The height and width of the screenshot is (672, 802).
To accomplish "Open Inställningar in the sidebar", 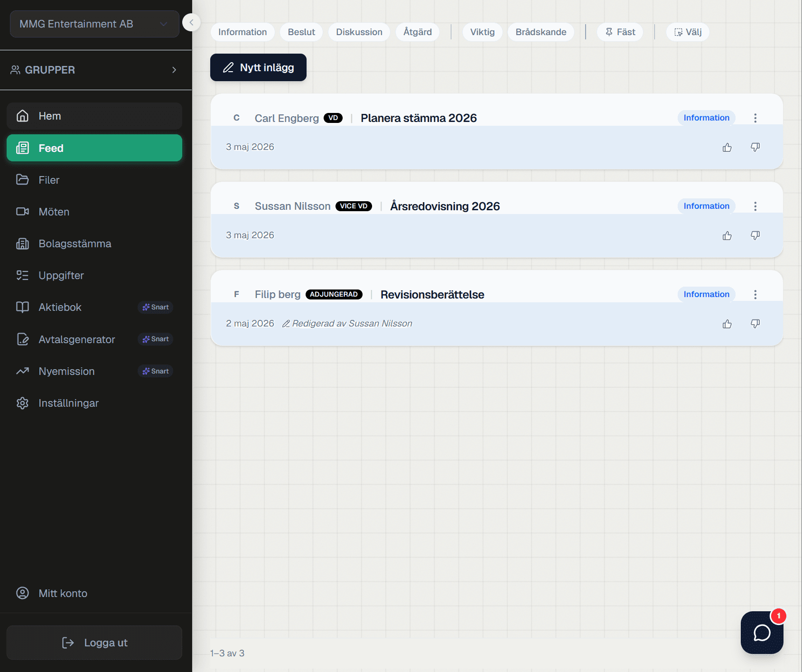I will tap(94, 403).
